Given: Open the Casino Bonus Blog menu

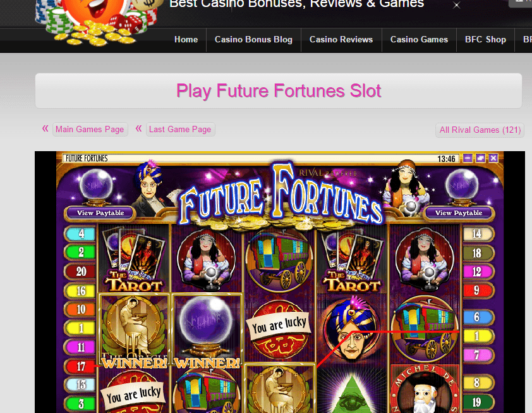Looking at the screenshot, I should click(x=253, y=40).
